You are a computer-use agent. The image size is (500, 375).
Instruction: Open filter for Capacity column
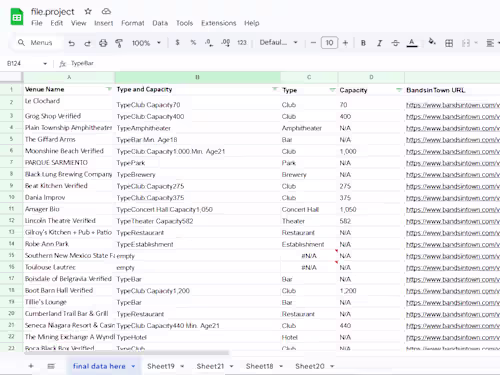399,90
